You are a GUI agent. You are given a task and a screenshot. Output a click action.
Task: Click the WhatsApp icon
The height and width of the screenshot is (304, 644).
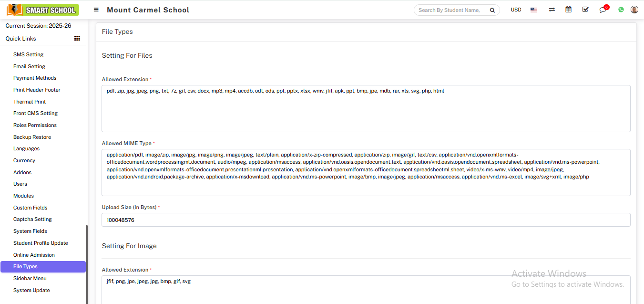point(621,10)
